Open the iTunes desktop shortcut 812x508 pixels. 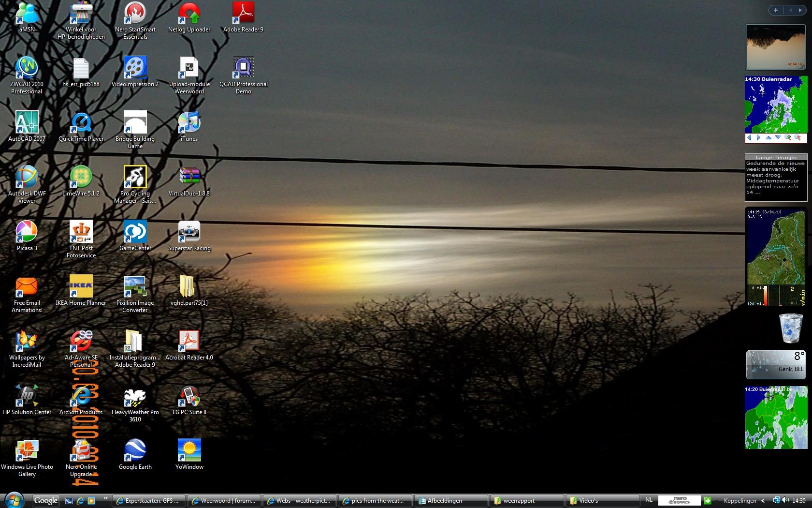click(189, 126)
